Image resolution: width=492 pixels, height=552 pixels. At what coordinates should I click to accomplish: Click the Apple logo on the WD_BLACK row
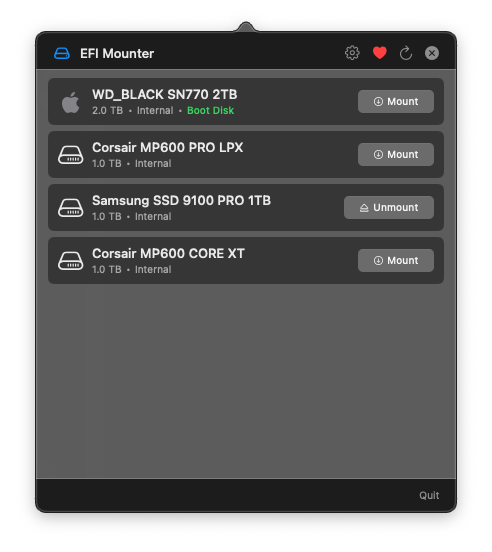pyautogui.click(x=71, y=102)
